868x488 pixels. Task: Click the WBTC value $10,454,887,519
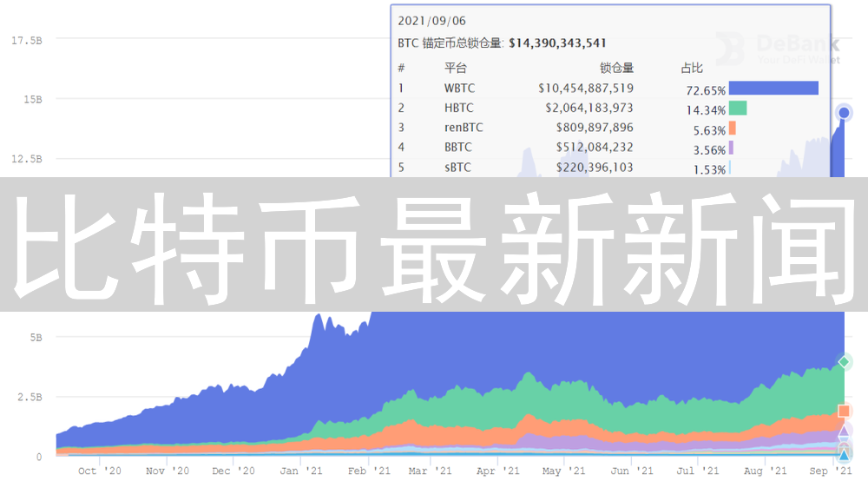(x=586, y=89)
